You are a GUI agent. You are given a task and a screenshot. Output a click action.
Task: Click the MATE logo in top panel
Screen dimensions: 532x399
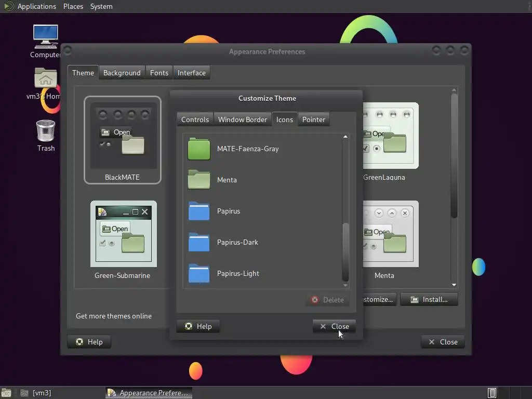tap(8, 6)
